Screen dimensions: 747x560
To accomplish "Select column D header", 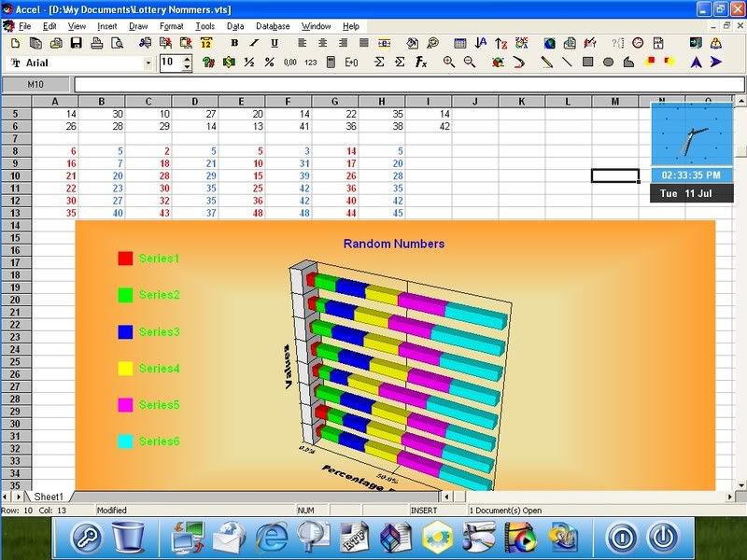I will click(195, 102).
